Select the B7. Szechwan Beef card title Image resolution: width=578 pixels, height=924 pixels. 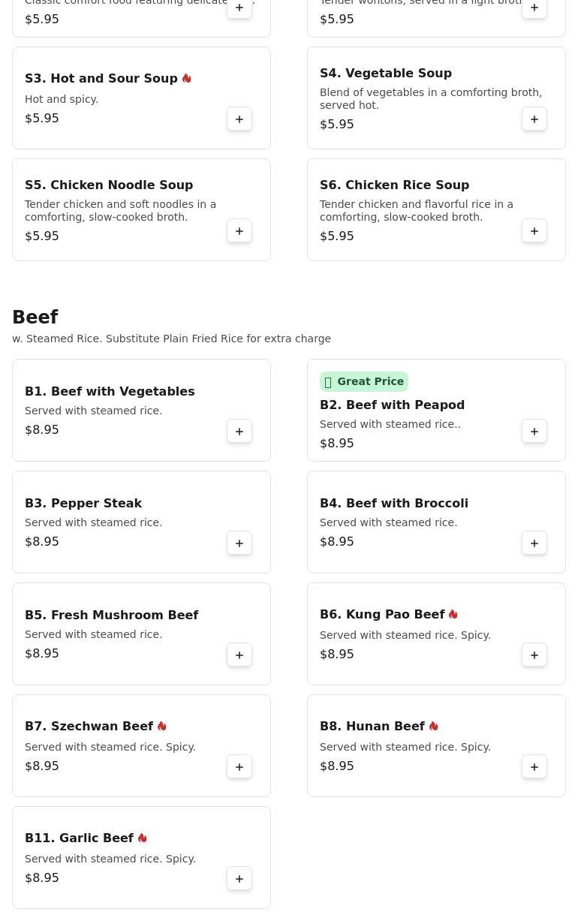[89, 727]
